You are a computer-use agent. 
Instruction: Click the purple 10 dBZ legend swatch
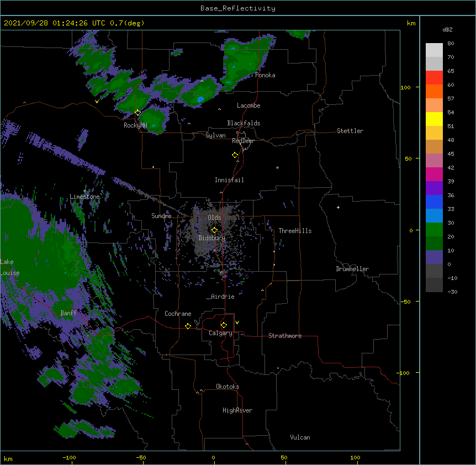click(434, 257)
